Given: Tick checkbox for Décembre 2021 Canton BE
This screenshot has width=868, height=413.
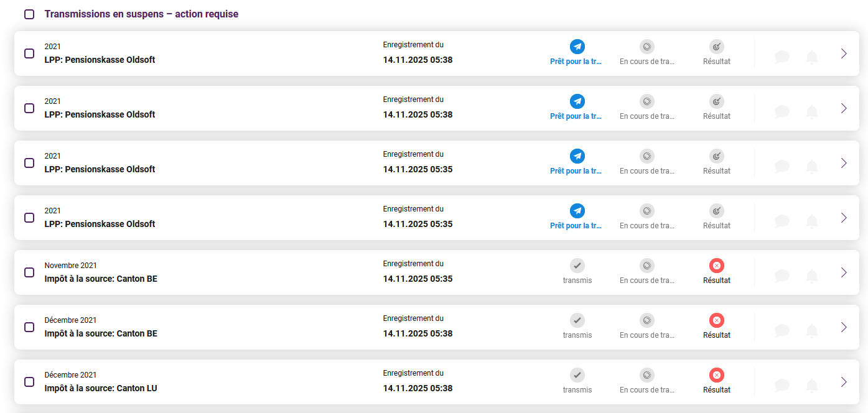Looking at the screenshot, I should point(29,327).
